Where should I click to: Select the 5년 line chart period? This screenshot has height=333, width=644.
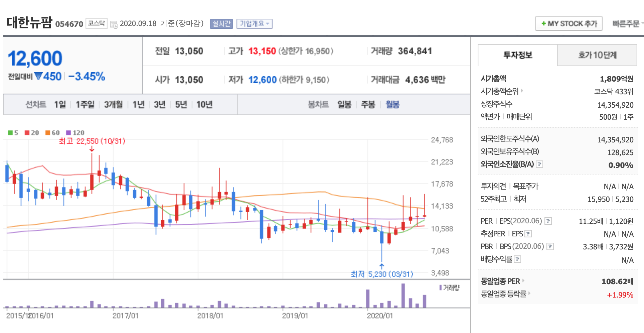pyautogui.click(x=181, y=105)
